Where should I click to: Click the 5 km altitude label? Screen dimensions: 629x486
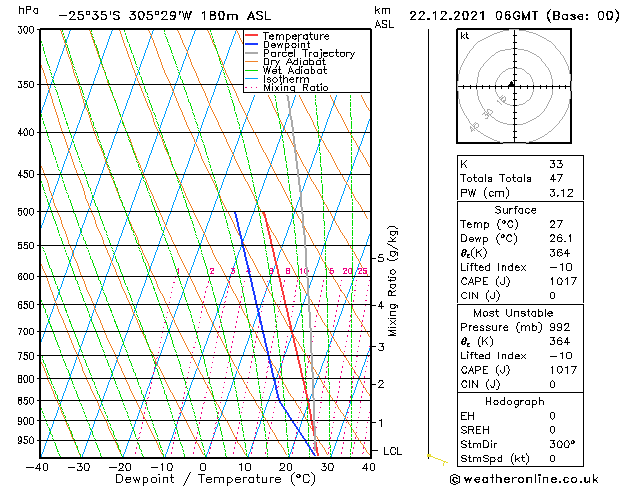[381, 258]
